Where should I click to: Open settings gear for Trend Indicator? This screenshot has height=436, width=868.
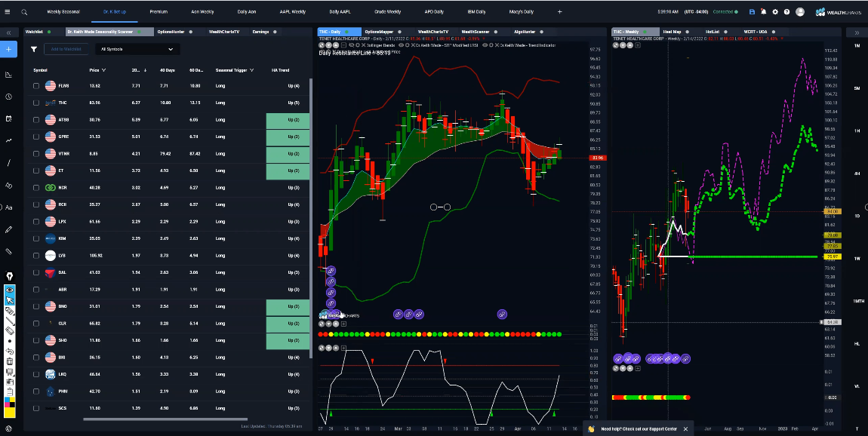tap(491, 45)
